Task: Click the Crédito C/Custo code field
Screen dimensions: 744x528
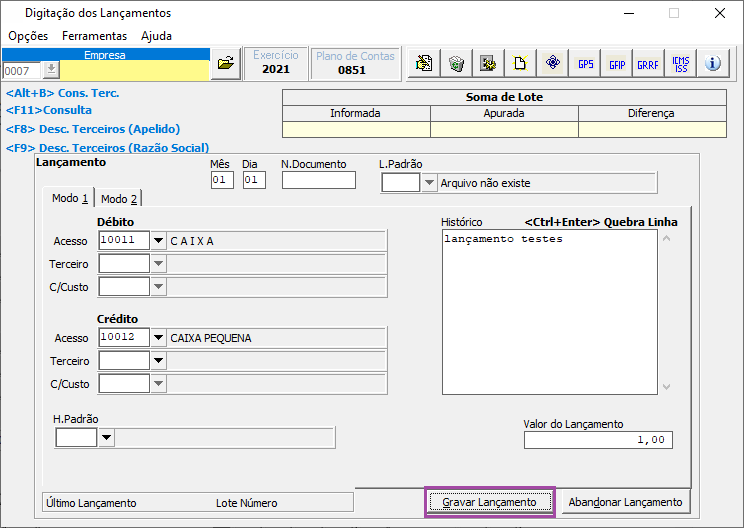Action: coord(124,384)
